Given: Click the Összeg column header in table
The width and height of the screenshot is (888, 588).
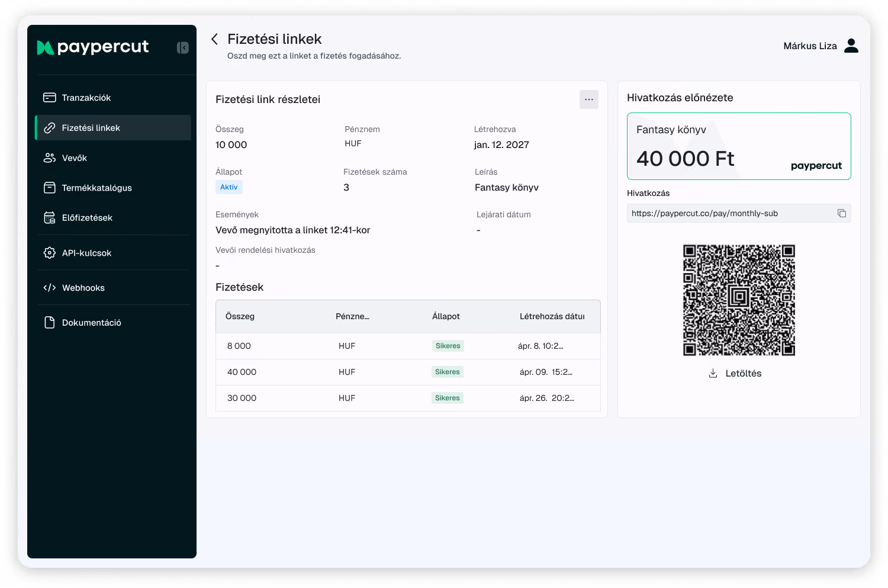Looking at the screenshot, I should [240, 316].
